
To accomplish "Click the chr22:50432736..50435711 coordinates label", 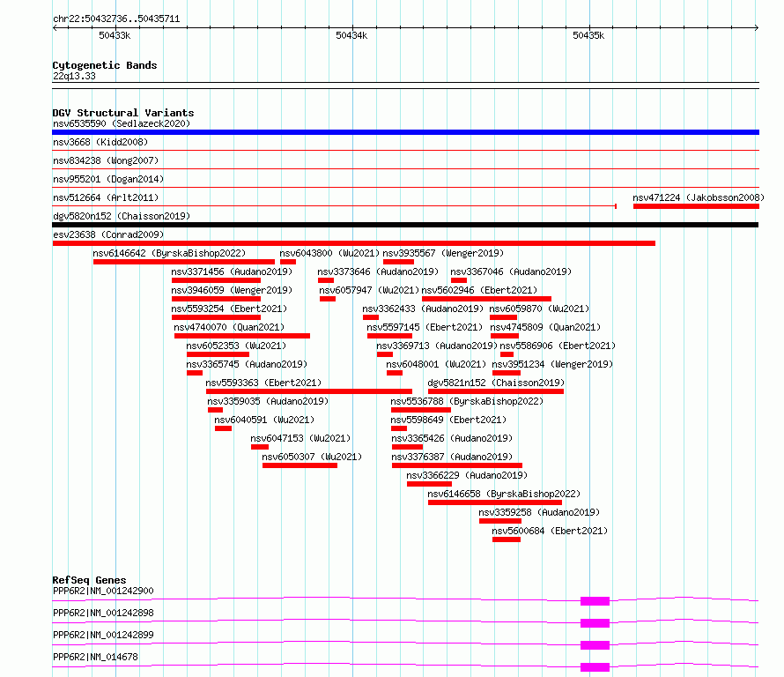I will tap(116, 19).
